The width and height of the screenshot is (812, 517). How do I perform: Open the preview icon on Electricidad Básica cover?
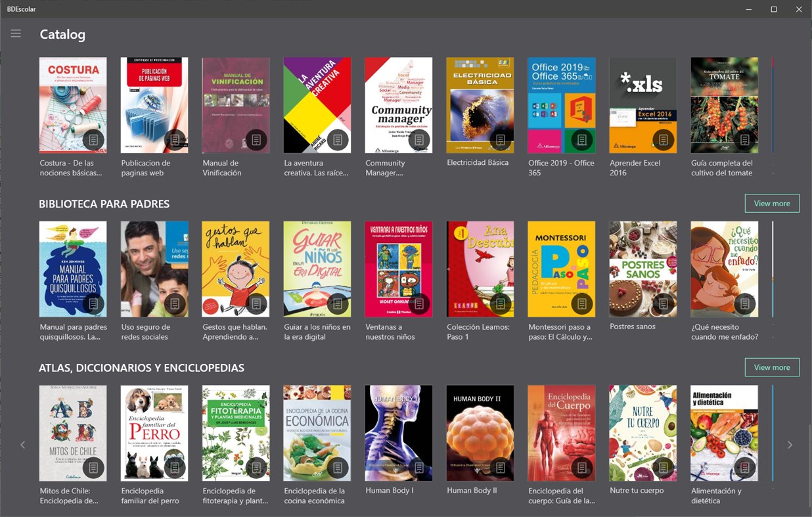point(500,139)
